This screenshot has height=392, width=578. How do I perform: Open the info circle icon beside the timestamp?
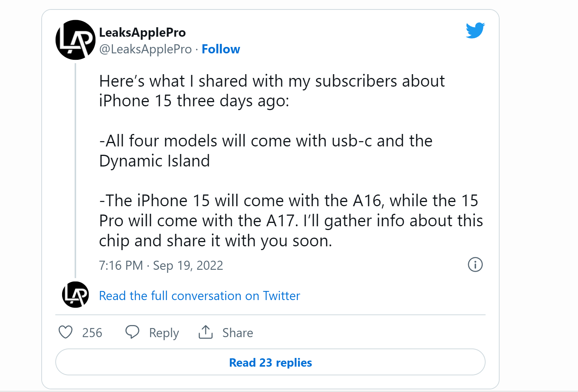[475, 265]
